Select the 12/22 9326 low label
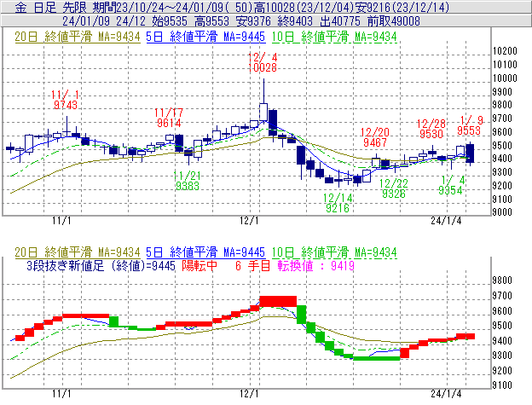532x405 pixels. click(x=394, y=188)
